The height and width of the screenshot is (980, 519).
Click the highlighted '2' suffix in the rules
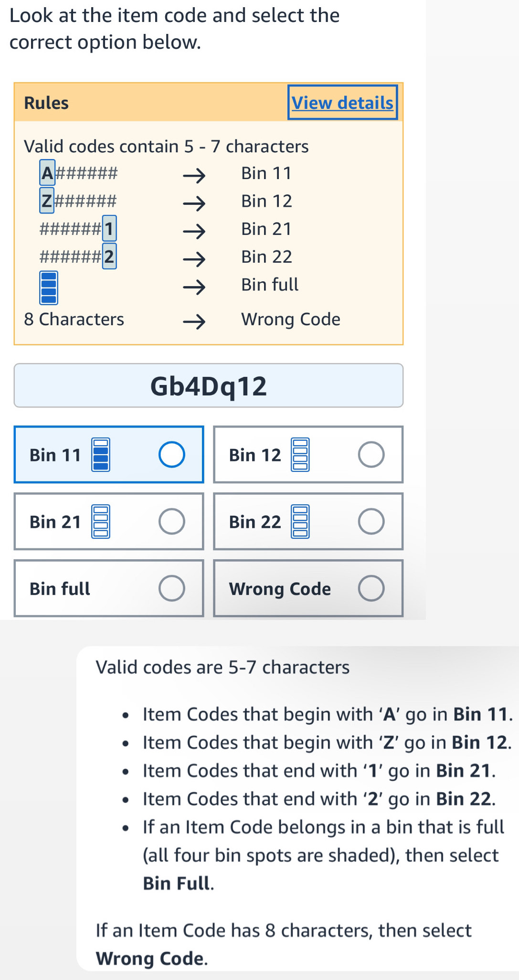[x=109, y=256]
